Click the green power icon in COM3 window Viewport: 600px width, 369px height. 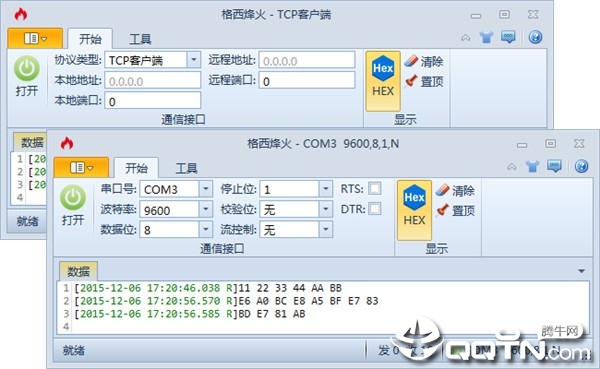[x=73, y=197]
